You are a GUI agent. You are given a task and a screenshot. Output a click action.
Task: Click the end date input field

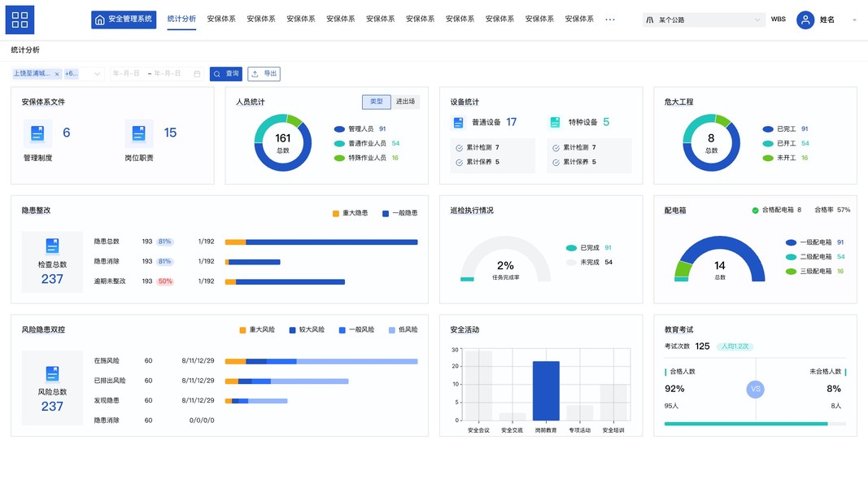click(168, 73)
